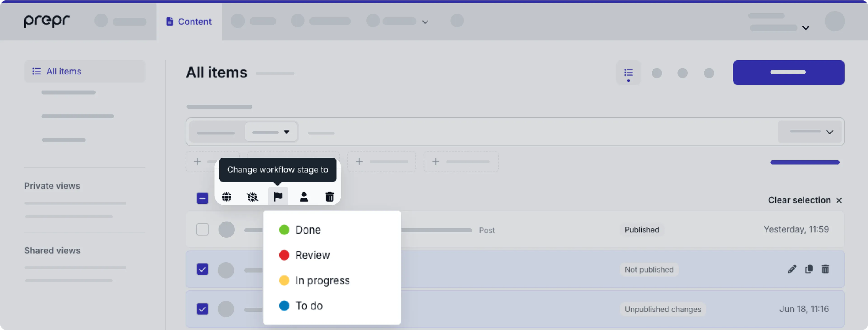Uncheck the Unpublished changes row checkbox
Image resolution: width=868 pixels, height=330 pixels.
click(x=202, y=309)
